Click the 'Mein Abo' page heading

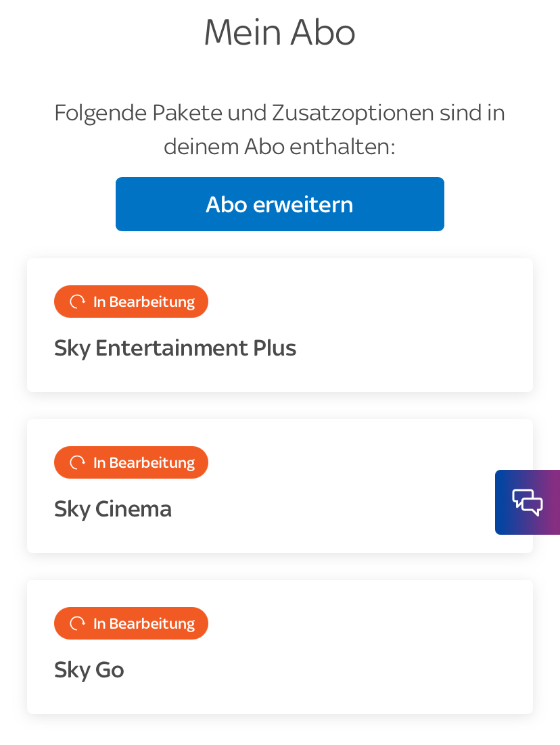tap(279, 32)
